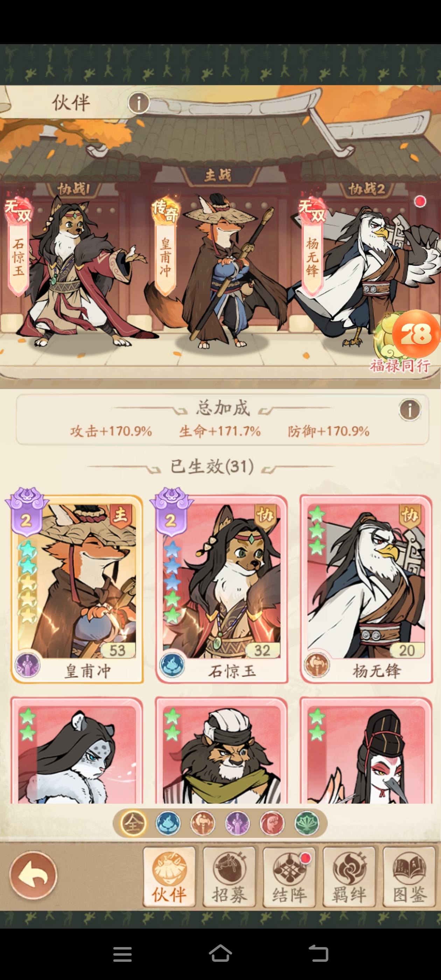Image resolution: width=441 pixels, height=980 pixels.
Task: Select the 皇甫冲 companion card
Action: [77, 589]
